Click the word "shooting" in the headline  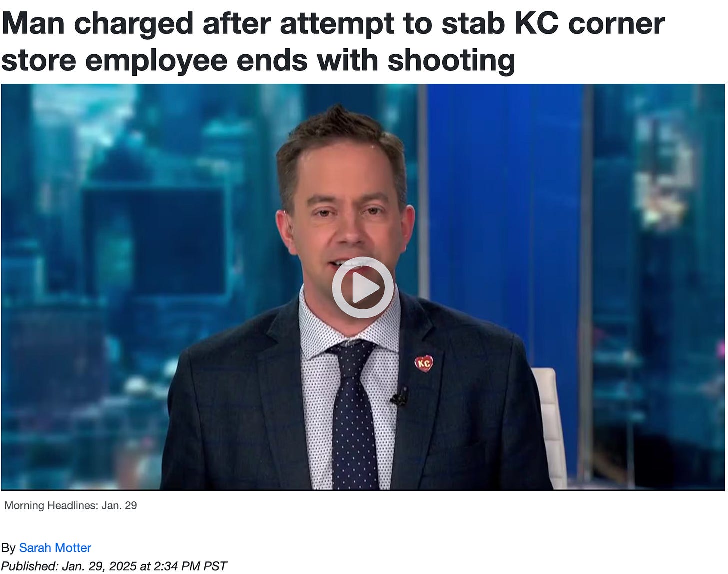pos(451,60)
